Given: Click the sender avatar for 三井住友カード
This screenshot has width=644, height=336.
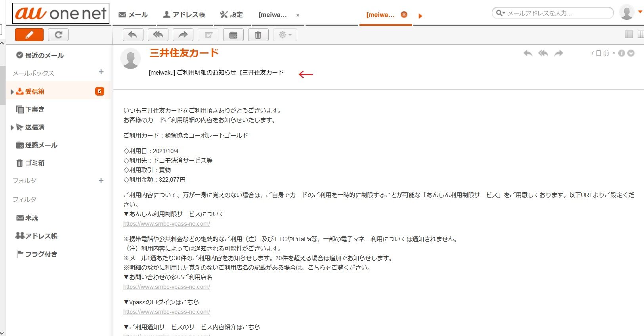Looking at the screenshot, I should coord(130,58).
